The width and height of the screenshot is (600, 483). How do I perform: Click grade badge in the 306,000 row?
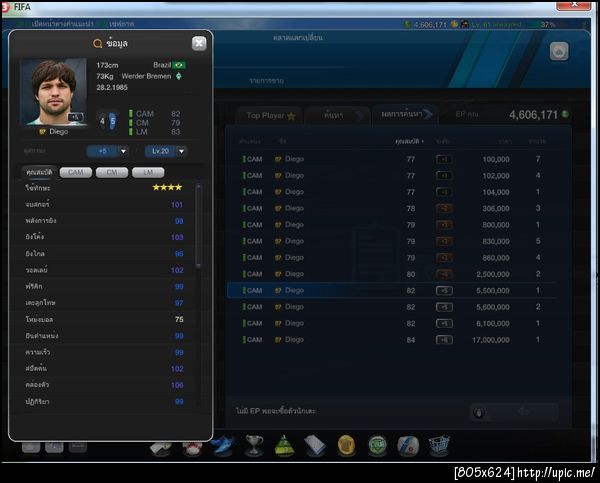[x=444, y=209]
